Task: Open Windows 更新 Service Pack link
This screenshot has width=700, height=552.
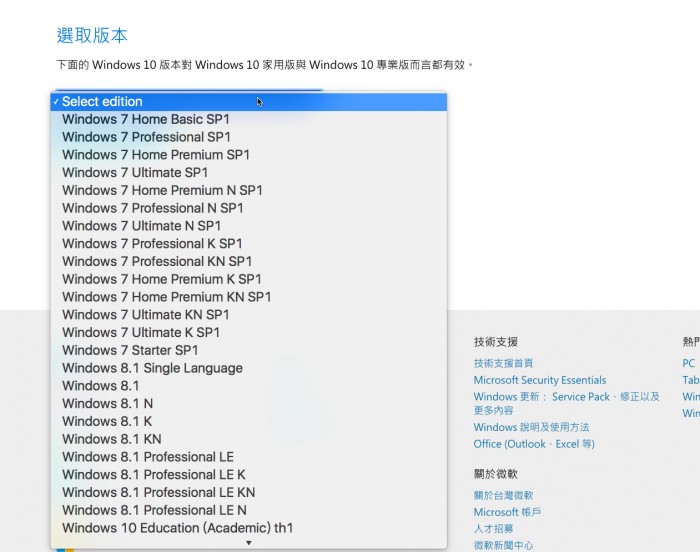Action: pyautogui.click(x=566, y=403)
